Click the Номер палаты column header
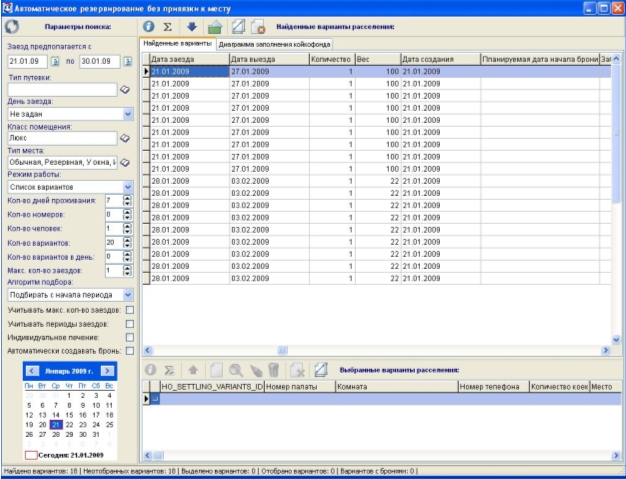Image resolution: width=626 pixels, height=479 pixels. (300, 386)
